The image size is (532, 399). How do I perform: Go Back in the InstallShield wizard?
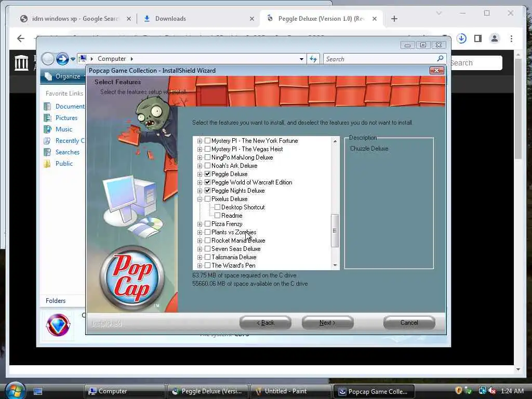click(x=265, y=323)
